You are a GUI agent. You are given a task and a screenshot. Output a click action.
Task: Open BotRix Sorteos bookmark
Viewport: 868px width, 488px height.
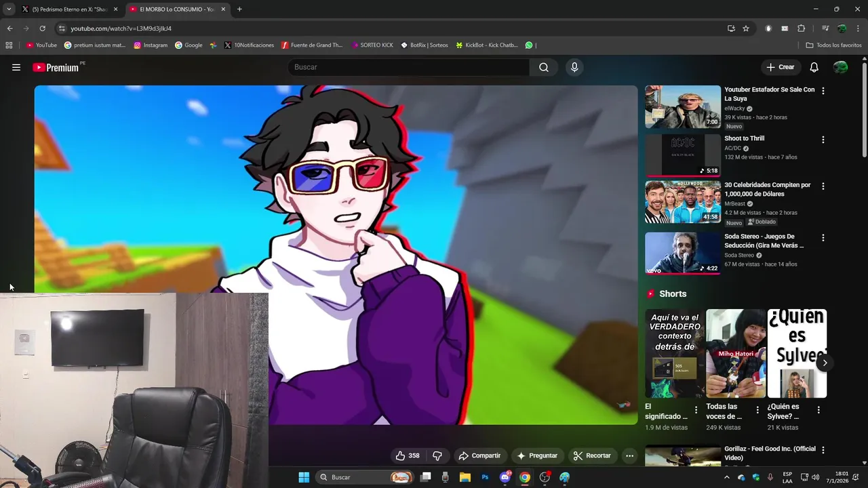point(425,45)
